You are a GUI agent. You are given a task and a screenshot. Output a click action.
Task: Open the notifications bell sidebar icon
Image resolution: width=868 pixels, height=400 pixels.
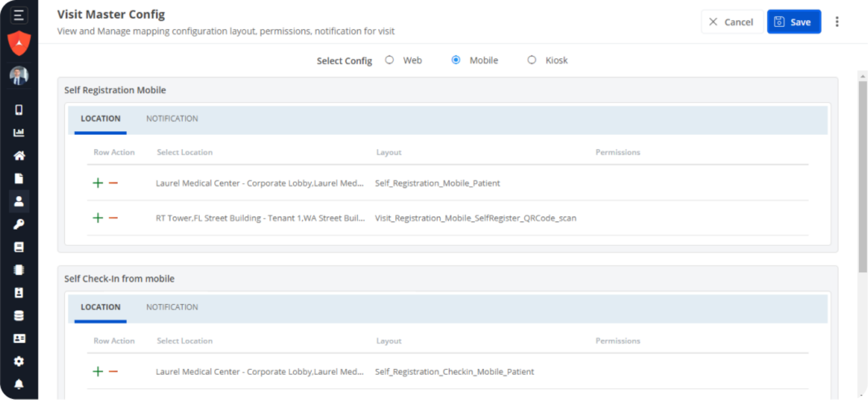(19, 384)
